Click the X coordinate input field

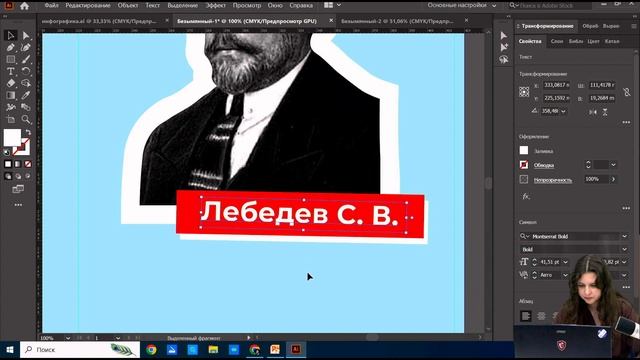556,85
